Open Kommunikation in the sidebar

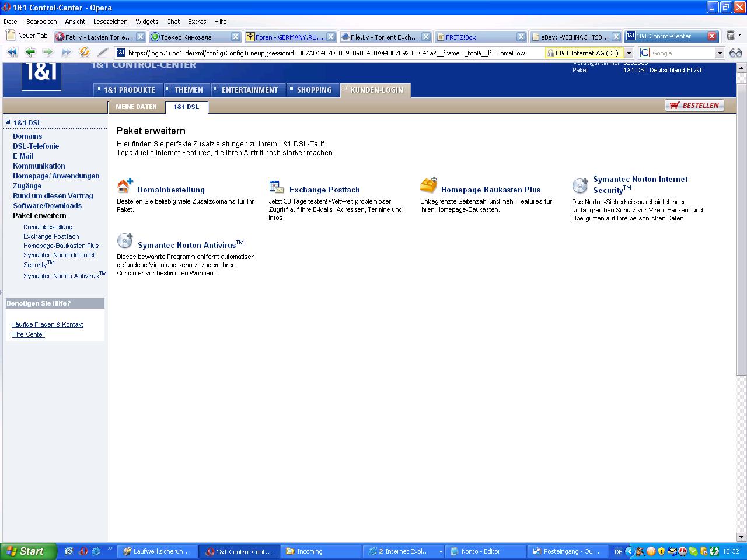point(39,166)
